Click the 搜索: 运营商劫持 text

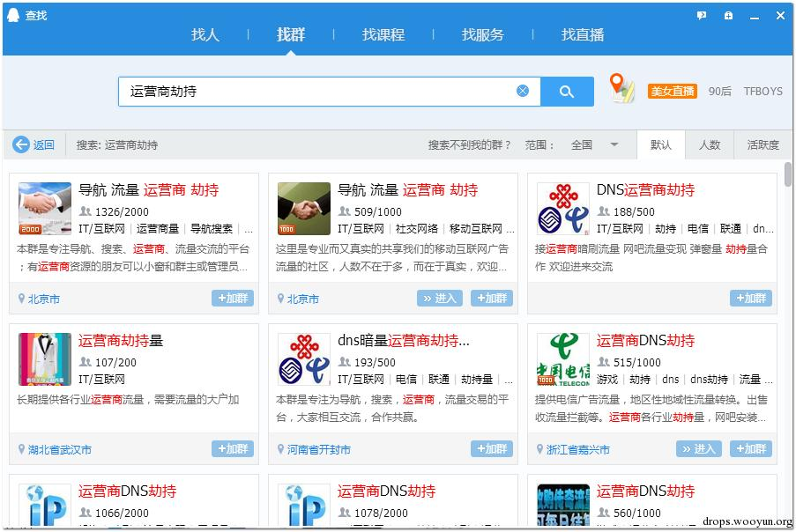pyautogui.click(x=116, y=145)
